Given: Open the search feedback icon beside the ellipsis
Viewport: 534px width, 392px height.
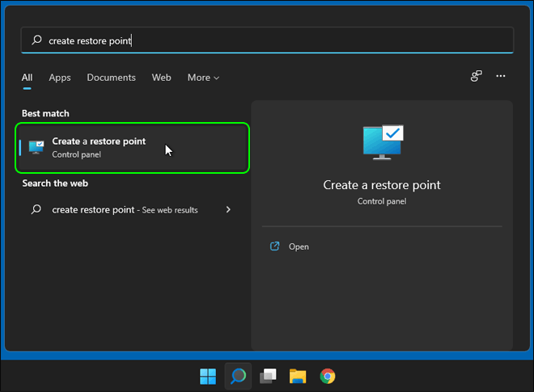Looking at the screenshot, I should [x=476, y=76].
